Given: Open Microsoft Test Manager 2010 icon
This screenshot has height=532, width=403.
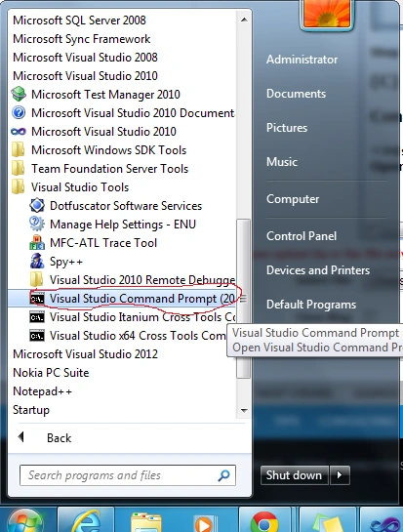Looking at the screenshot, I should point(19,94).
